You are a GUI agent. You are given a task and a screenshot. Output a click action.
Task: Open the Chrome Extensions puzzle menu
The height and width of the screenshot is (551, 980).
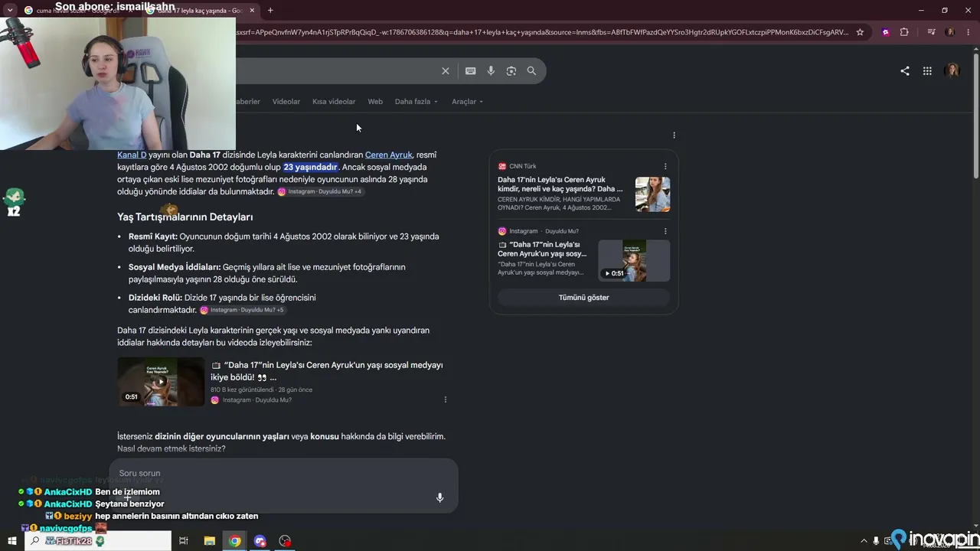click(904, 32)
